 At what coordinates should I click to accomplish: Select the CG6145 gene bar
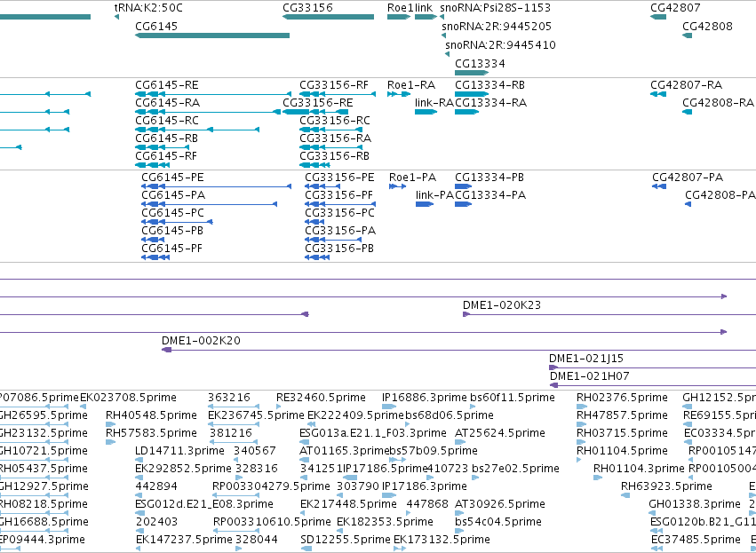[x=212, y=36]
